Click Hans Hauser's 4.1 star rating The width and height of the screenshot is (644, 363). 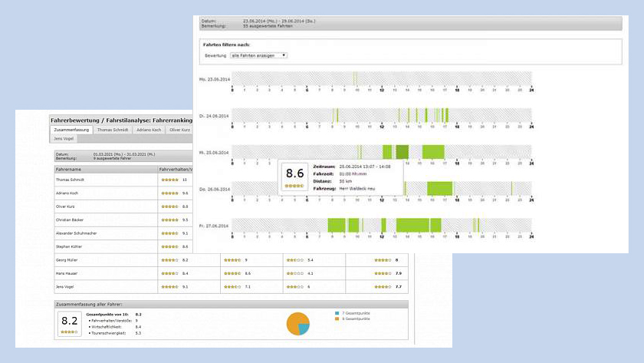[295, 273]
